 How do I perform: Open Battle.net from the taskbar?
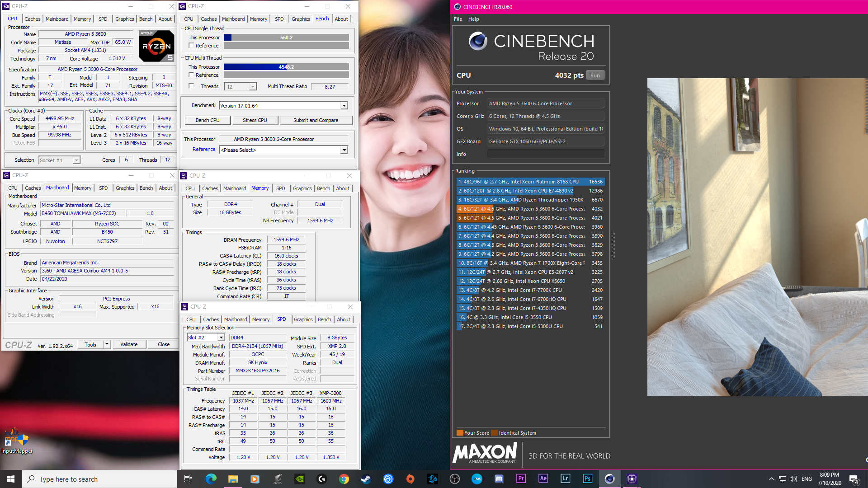pyautogui.click(x=433, y=479)
